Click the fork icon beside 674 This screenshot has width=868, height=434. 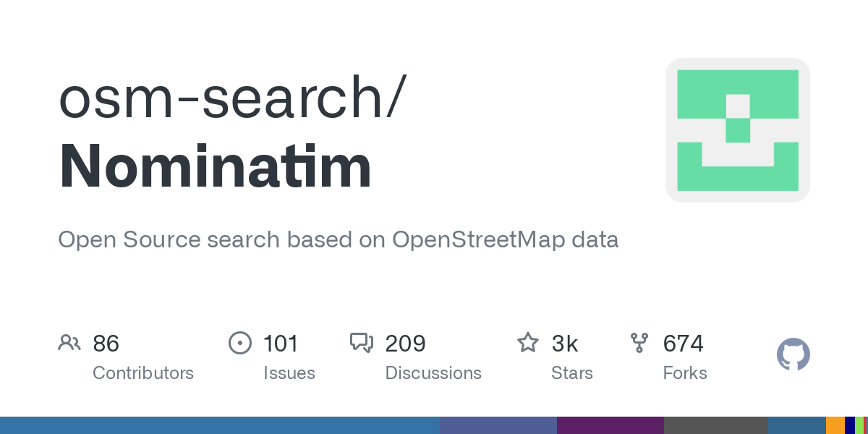[x=639, y=343]
